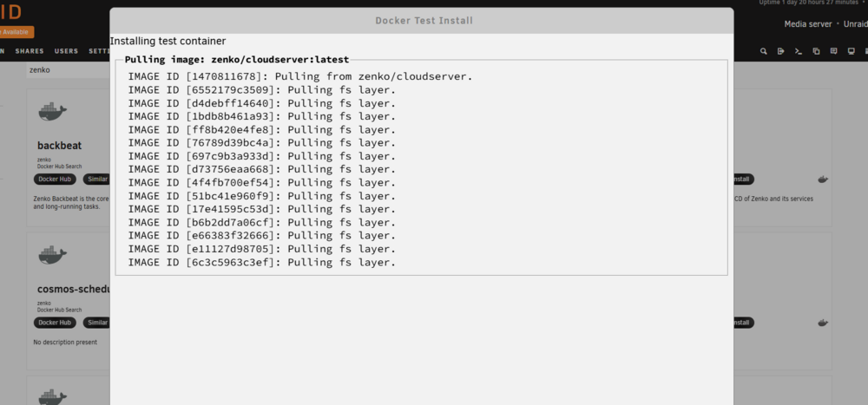Screen dimensions: 868x405
Task: Open the terminal prompt icon
Action: 799,51
